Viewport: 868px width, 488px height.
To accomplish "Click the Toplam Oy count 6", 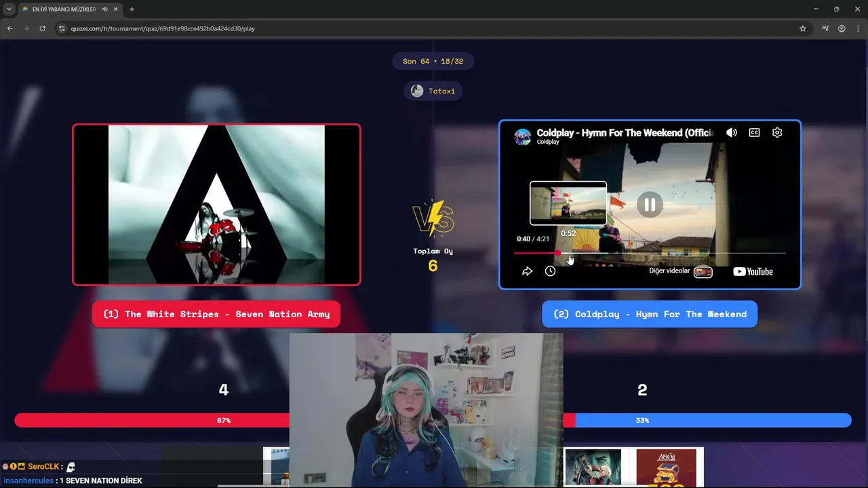I will (x=433, y=266).
